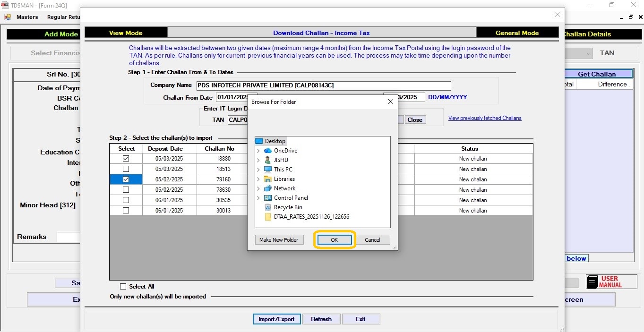This screenshot has width=644, height=332.
Task: Expand the OneDrive tree arrow
Action: (258, 151)
